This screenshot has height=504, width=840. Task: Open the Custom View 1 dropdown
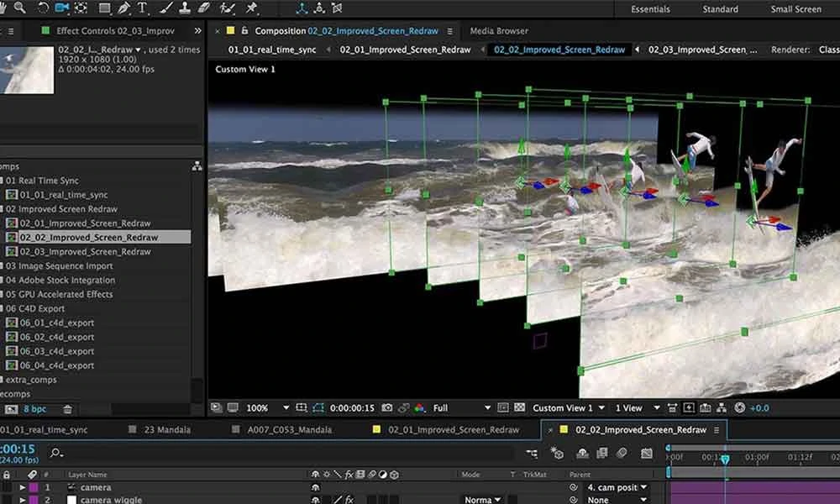[568, 407]
